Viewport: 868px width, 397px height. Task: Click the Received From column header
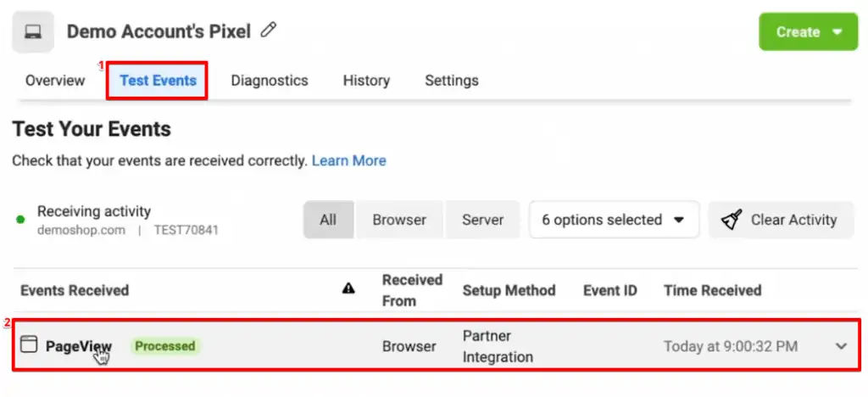click(413, 290)
